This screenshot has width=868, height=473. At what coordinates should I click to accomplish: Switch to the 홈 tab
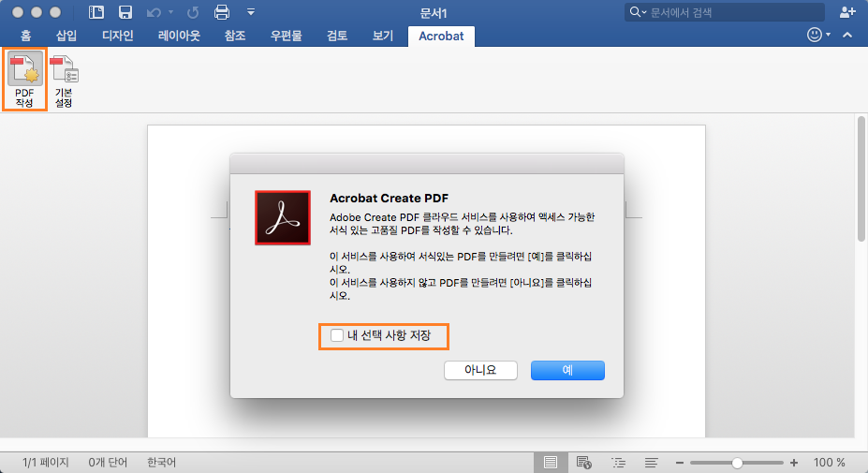(x=25, y=36)
